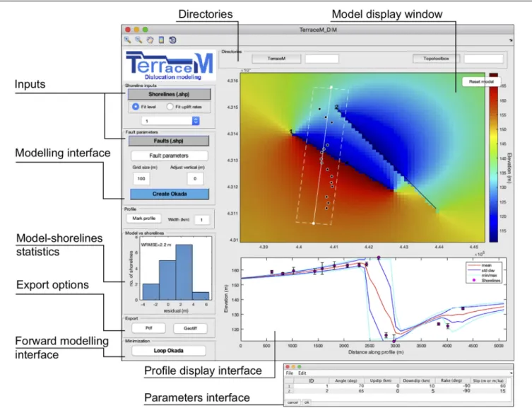Click the Adjust vertical field showing 0
This screenshot has height=408, width=532.
click(195, 178)
